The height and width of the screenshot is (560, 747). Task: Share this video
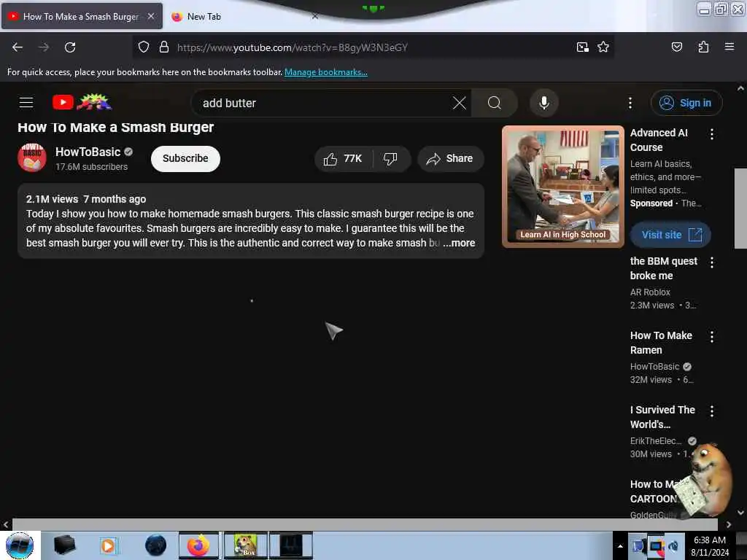pos(450,158)
